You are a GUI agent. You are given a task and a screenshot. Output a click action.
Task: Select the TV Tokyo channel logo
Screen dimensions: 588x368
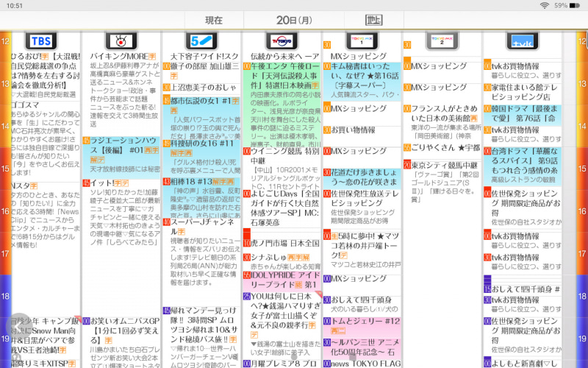point(282,41)
